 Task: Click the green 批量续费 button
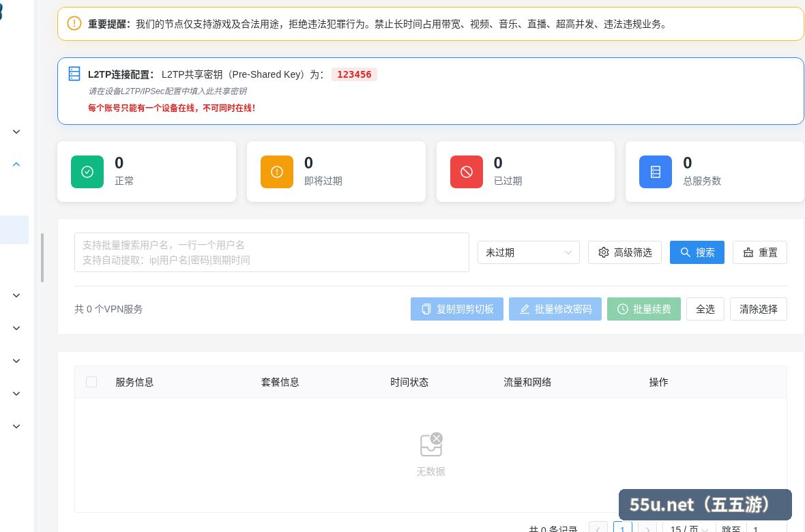[644, 309]
